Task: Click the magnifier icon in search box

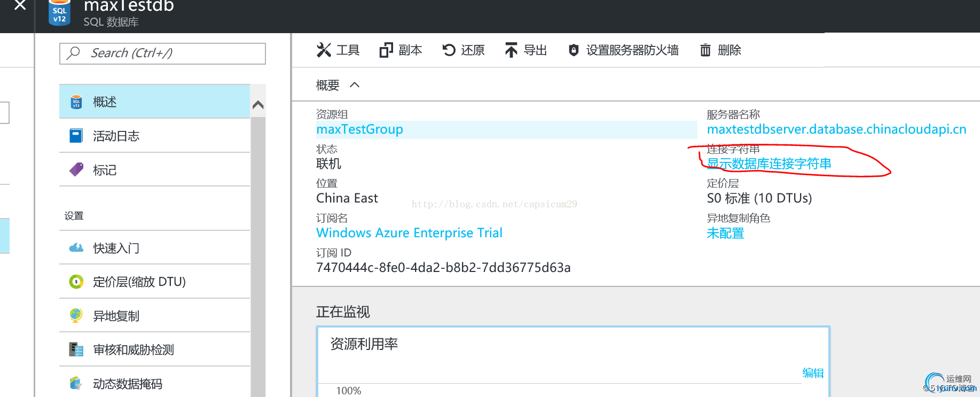Action: coord(74,53)
